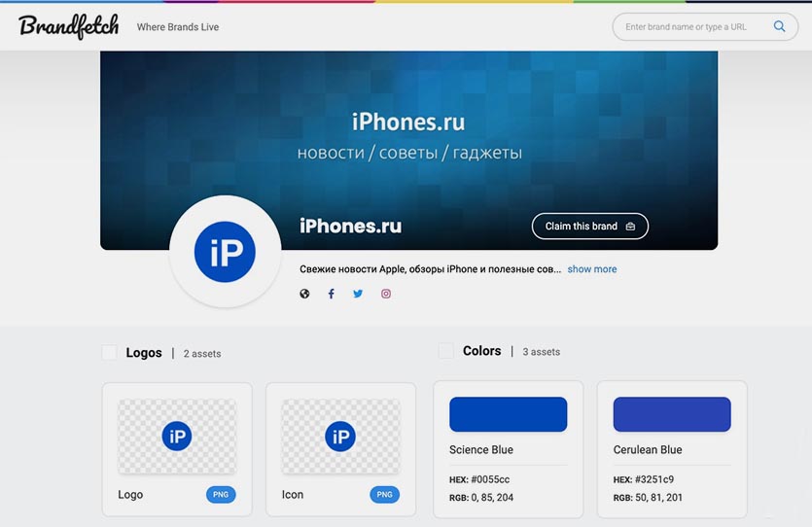Viewport: 812px width, 527px height.
Task: Open the Twitter social icon
Action: pos(358,294)
